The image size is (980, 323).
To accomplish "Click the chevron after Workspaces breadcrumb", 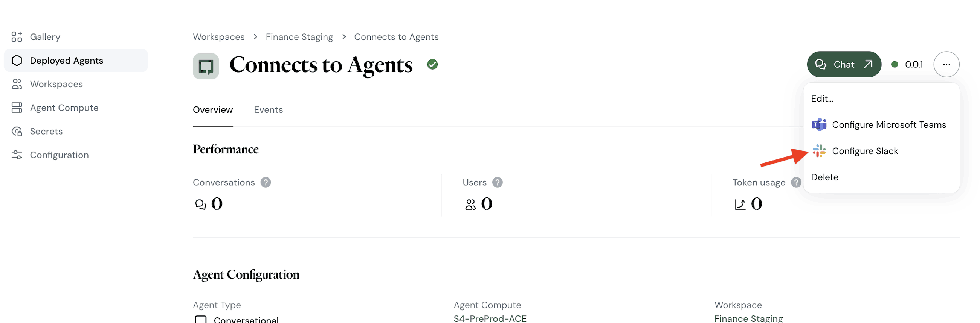I will click(255, 37).
